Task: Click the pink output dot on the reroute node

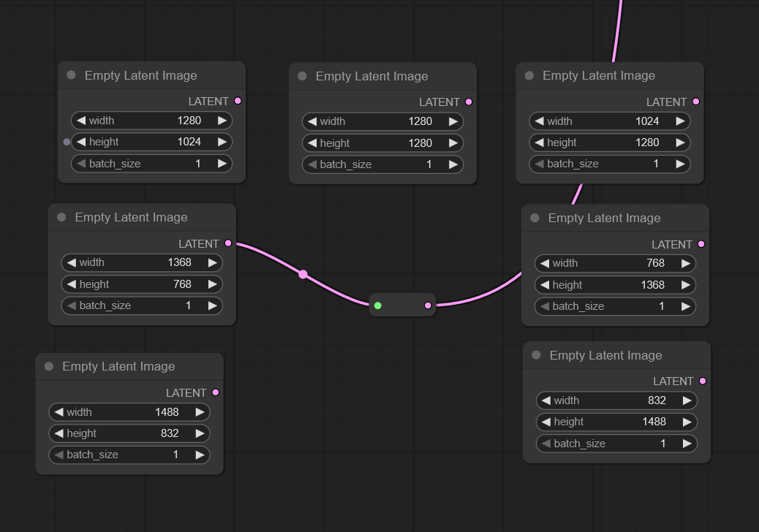Action: (x=428, y=305)
